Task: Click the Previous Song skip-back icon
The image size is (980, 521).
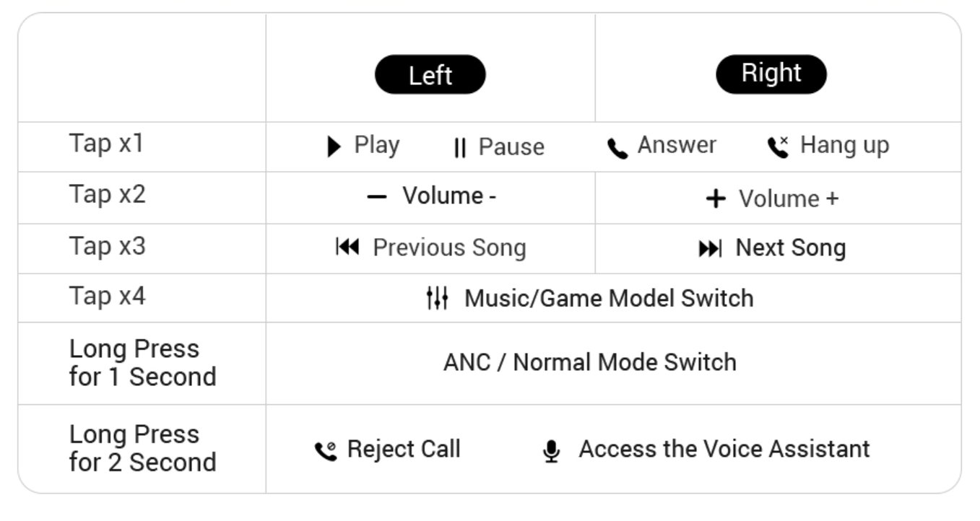Action: pyautogui.click(x=347, y=248)
